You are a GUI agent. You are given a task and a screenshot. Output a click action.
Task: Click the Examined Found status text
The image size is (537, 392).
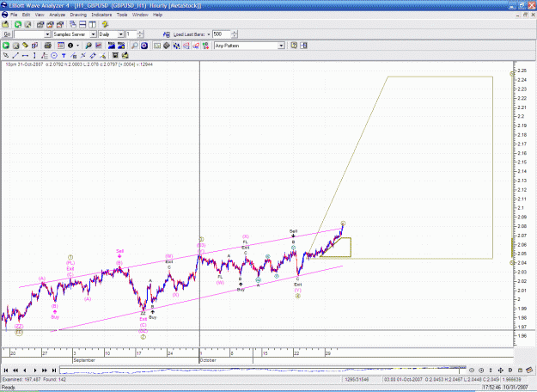pyautogui.click(x=34, y=379)
